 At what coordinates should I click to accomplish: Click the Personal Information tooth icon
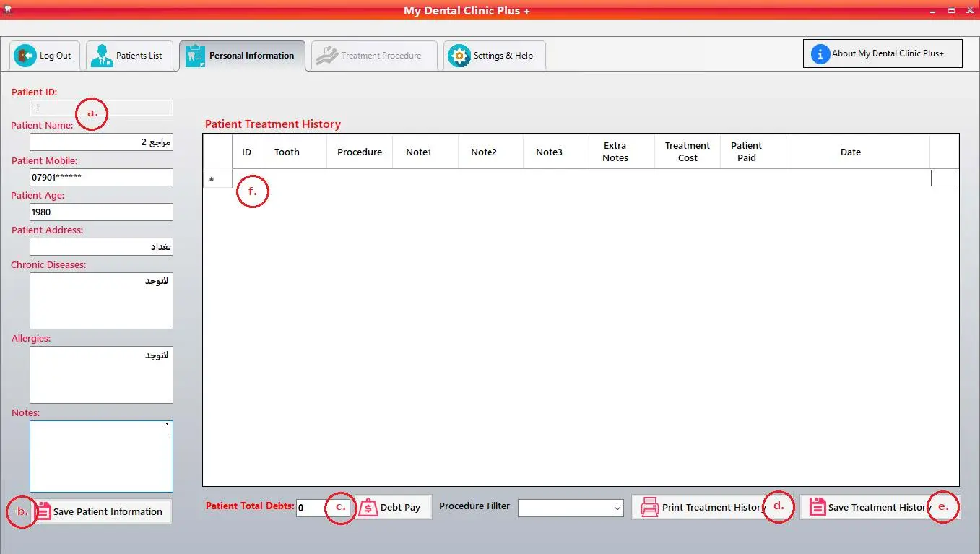pyautogui.click(x=195, y=56)
